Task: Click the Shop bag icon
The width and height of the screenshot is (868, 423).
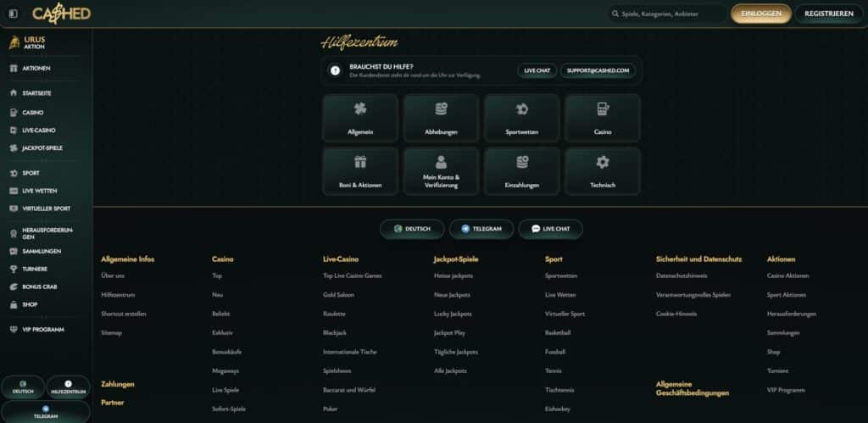Action: [14, 304]
